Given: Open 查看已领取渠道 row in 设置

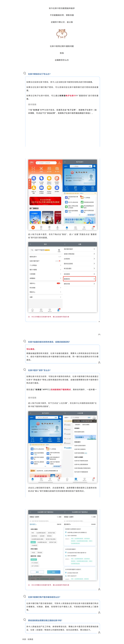Looking at the screenshot, I should 79,254.
